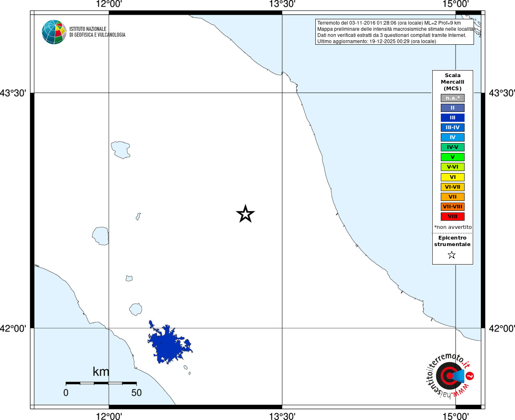Select the VI-VII legend swatch
Screen dimensions: 515x420
[x=453, y=187]
